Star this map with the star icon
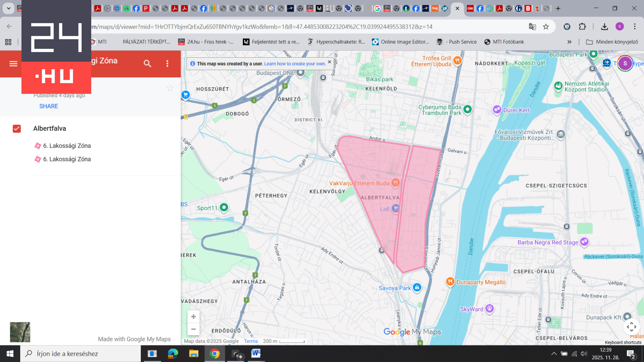Screen dimensions: 644x362 (170, 88)
